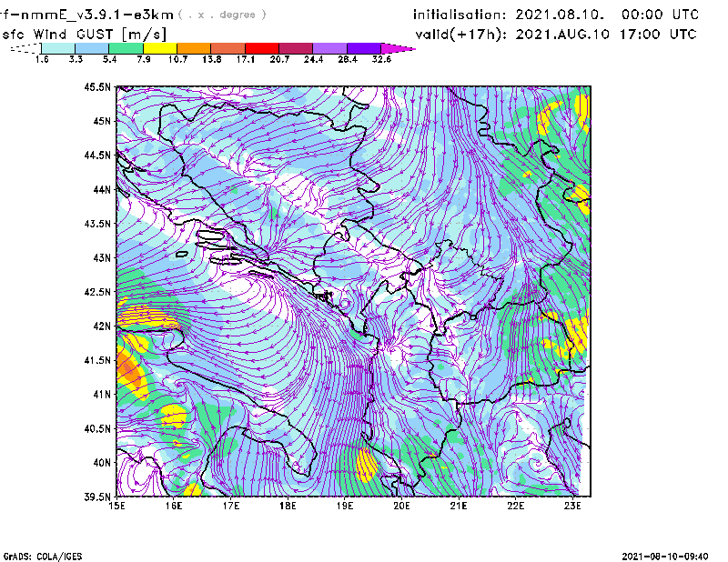This screenshot has width=728, height=562.
Task: Click the '42N' latitude label
Action: click(x=102, y=326)
